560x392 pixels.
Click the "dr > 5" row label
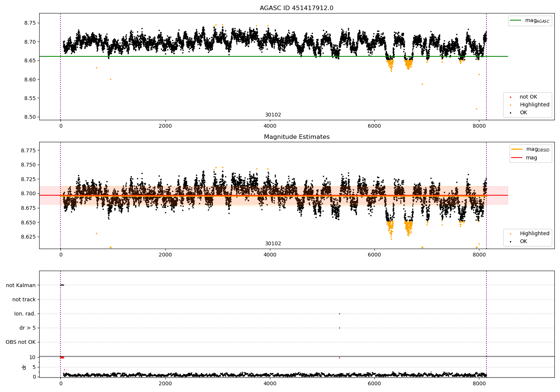28,328
